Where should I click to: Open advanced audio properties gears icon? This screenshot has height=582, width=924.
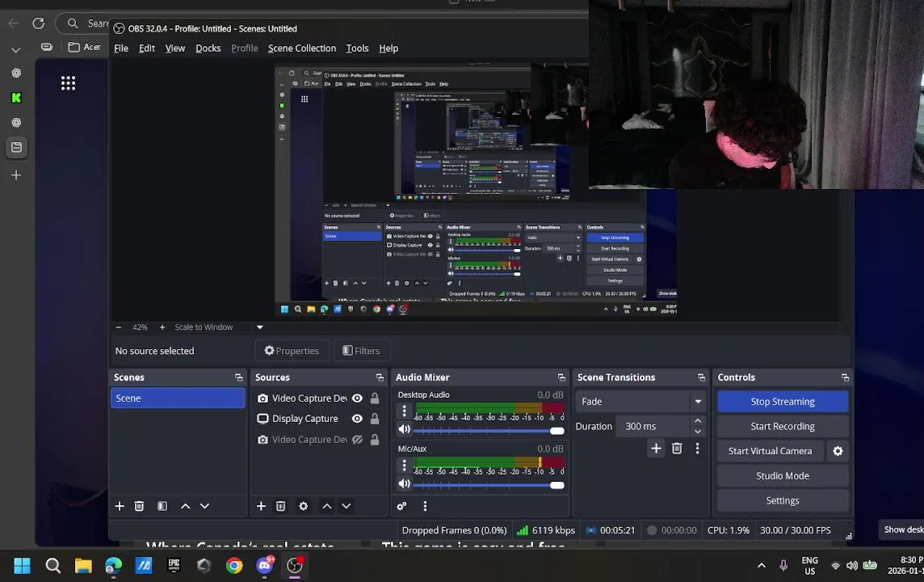click(401, 506)
